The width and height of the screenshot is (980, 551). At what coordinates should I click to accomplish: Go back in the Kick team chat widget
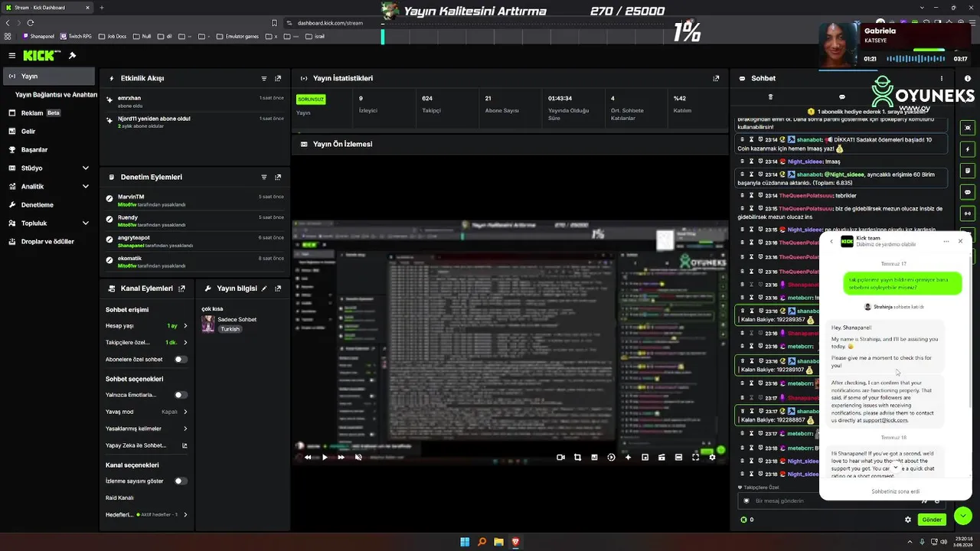pyautogui.click(x=831, y=241)
